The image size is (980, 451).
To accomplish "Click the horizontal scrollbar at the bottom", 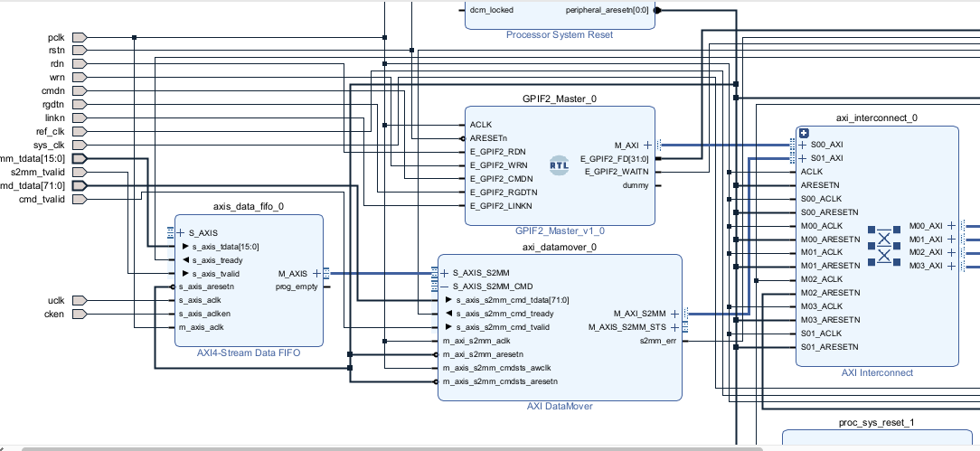I will [x=389, y=447].
